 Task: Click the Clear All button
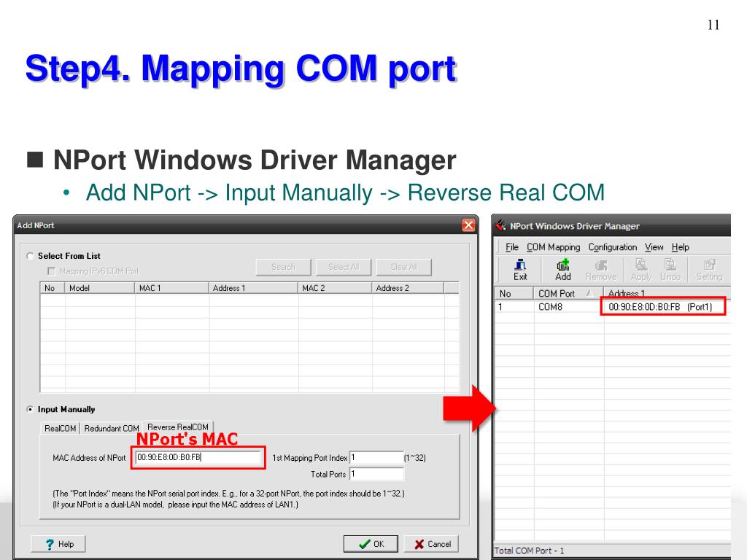coord(403,267)
